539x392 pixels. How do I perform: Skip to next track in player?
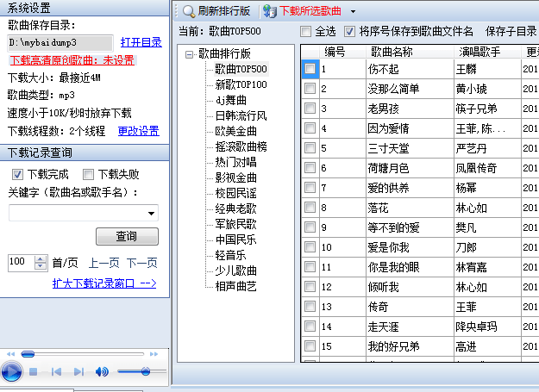(x=78, y=371)
